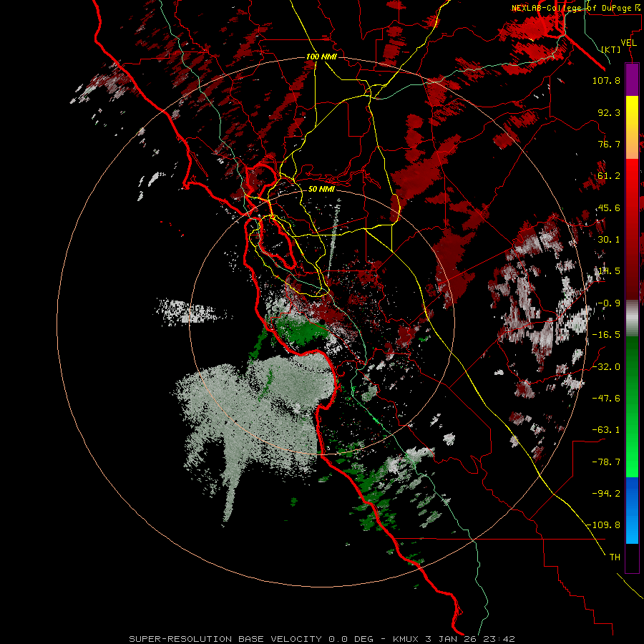Select the 61.2 legend value

[x=609, y=176]
